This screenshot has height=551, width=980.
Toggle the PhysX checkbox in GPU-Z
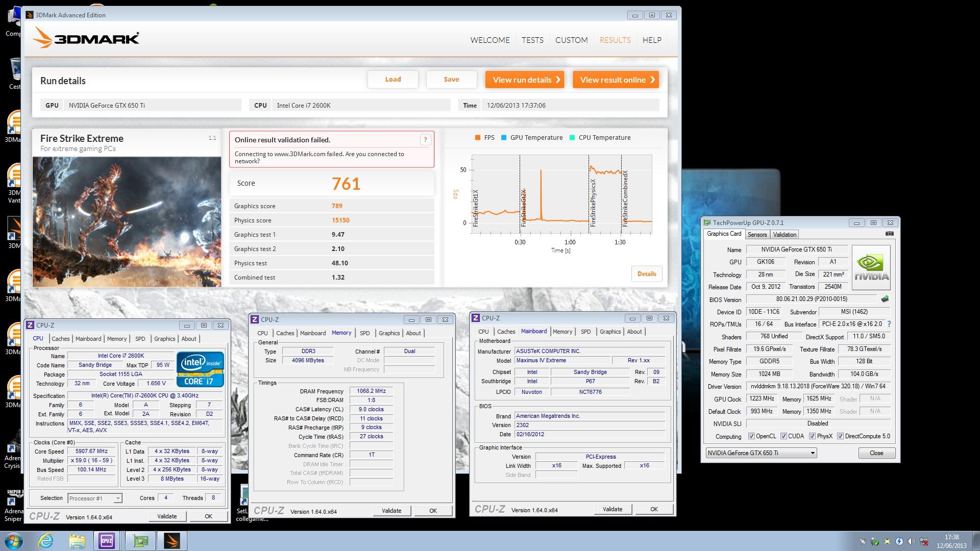coord(812,436)
